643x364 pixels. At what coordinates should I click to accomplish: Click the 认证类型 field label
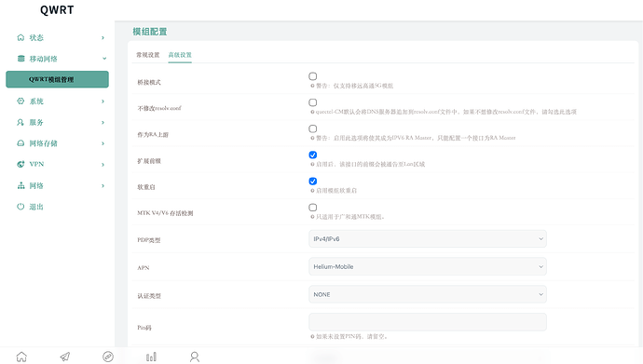149,296
